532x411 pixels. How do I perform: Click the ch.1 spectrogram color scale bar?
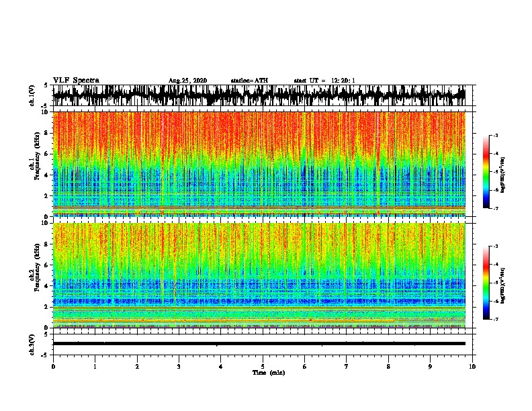486,172
